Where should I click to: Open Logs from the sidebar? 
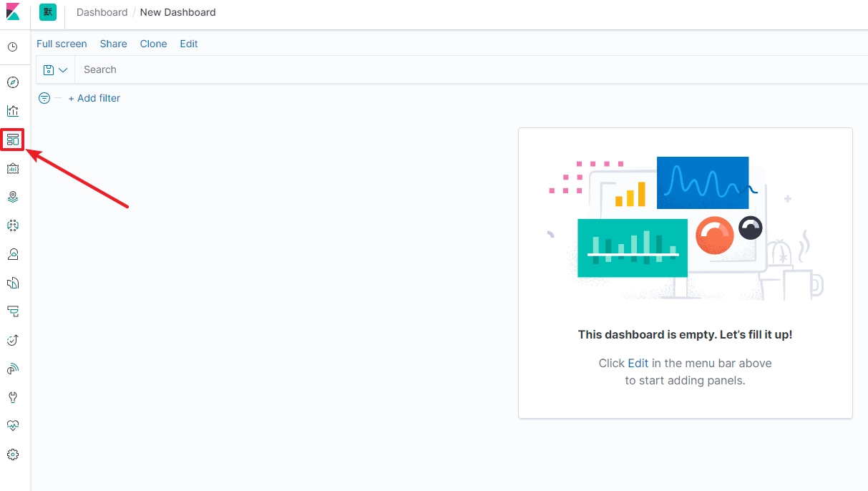13,283
